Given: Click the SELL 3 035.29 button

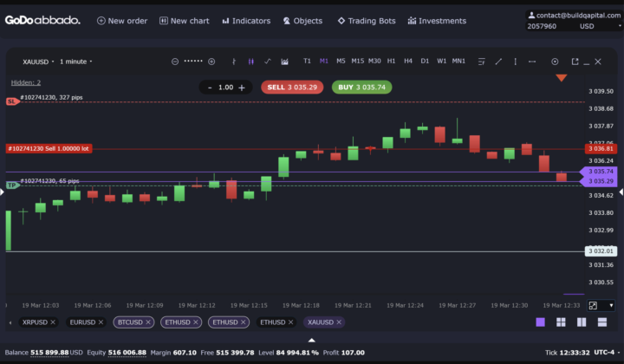Looking at the screenshot, I should click(292, 88).
